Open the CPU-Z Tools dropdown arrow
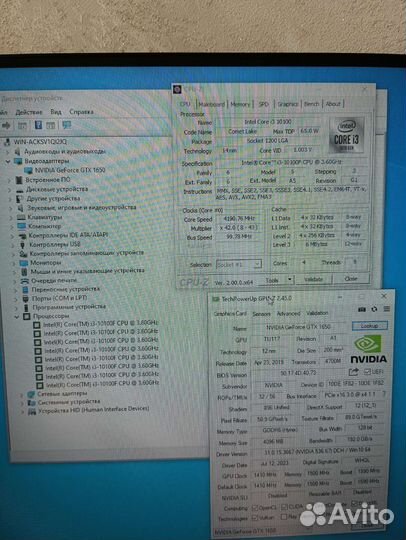406x540 pixels. tap(290, 279)
